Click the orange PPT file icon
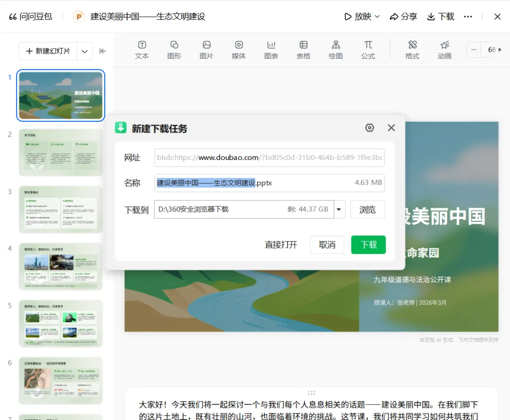The width and height of the screenshot is (510, 420). [78, 17]
